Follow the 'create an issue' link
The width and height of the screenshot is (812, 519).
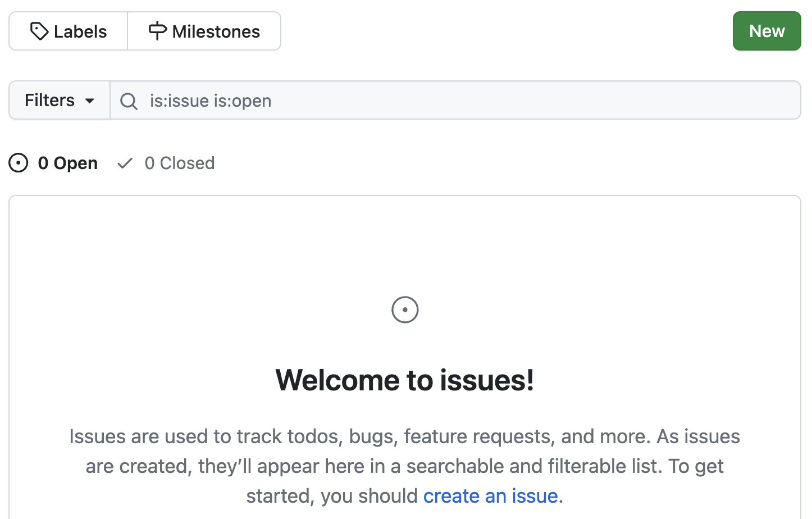pos(490,496)
